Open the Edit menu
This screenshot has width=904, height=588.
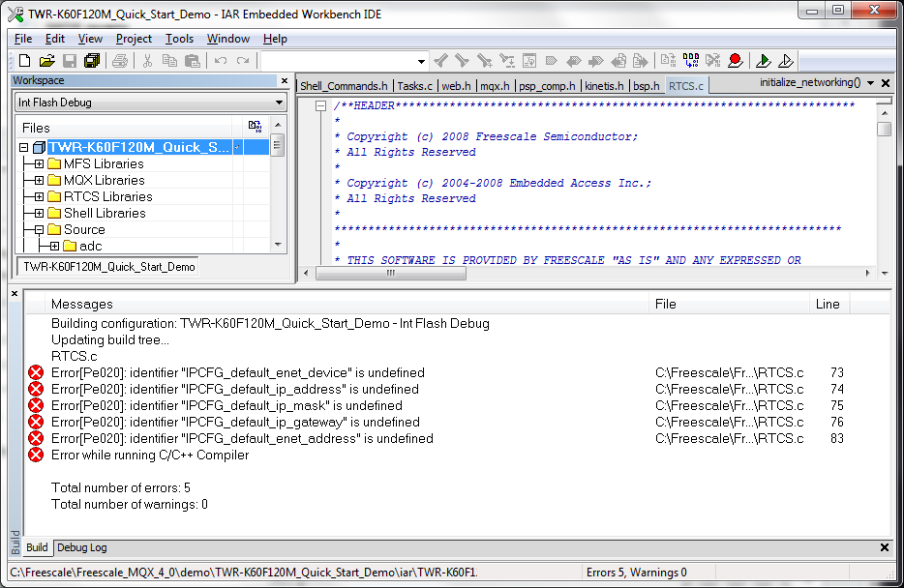[55, 39]
